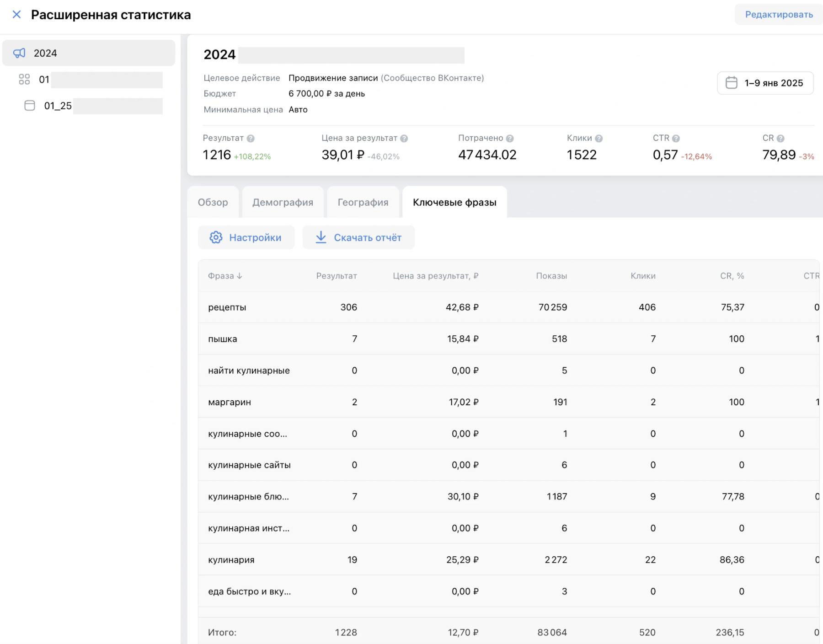Select the рецепты phrase row

point(227,307)
